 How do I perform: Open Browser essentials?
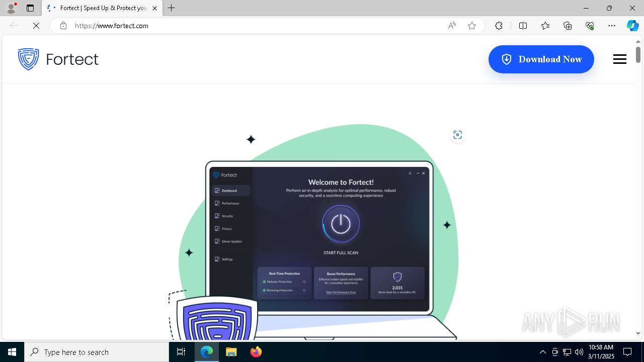tap(590, 26)
